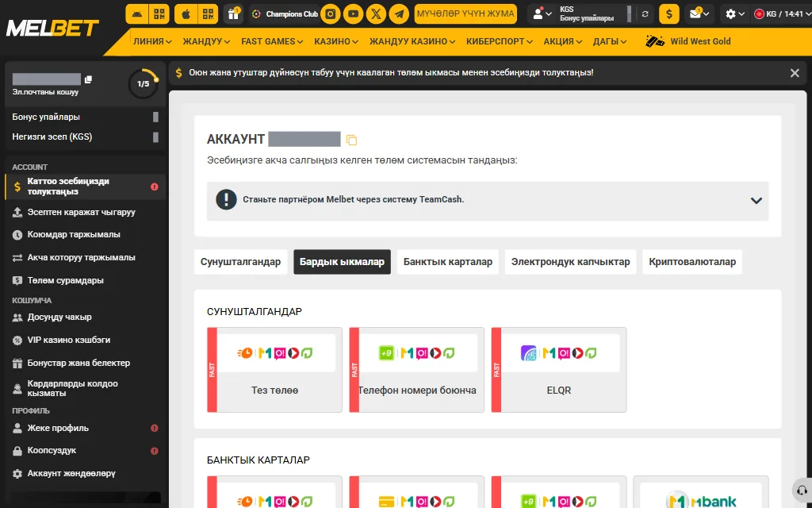Open Бонустар жана белектер item
Screen dimensions: 812x508
click(x=85, y=363)
